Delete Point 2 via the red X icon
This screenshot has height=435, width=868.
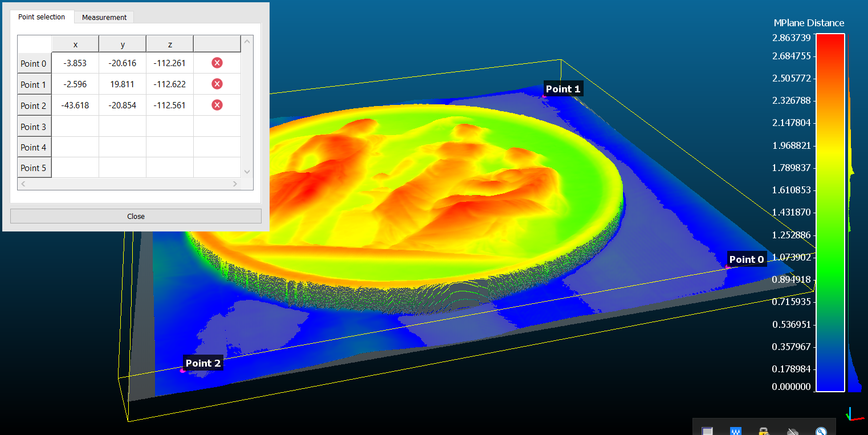pos(217,105)
